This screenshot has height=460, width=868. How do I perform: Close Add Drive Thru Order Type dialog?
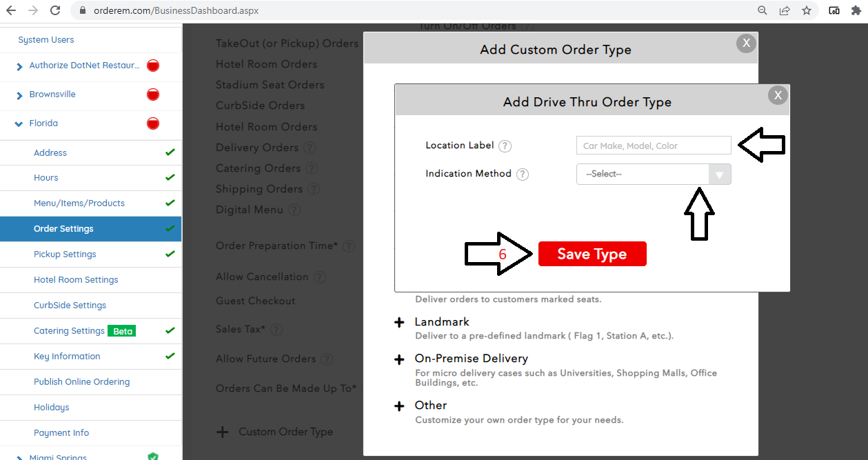[x=778, y=95]
